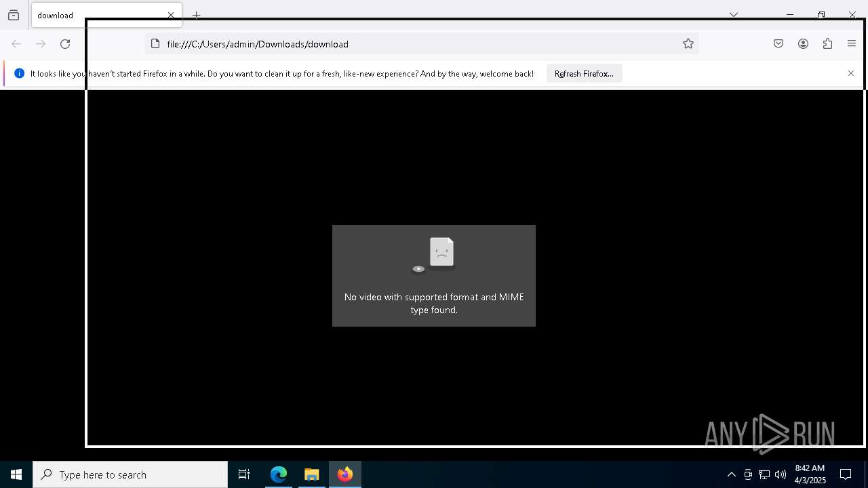Click the file page identity icon
The image size is (868, 488).
tap(155, 44)
